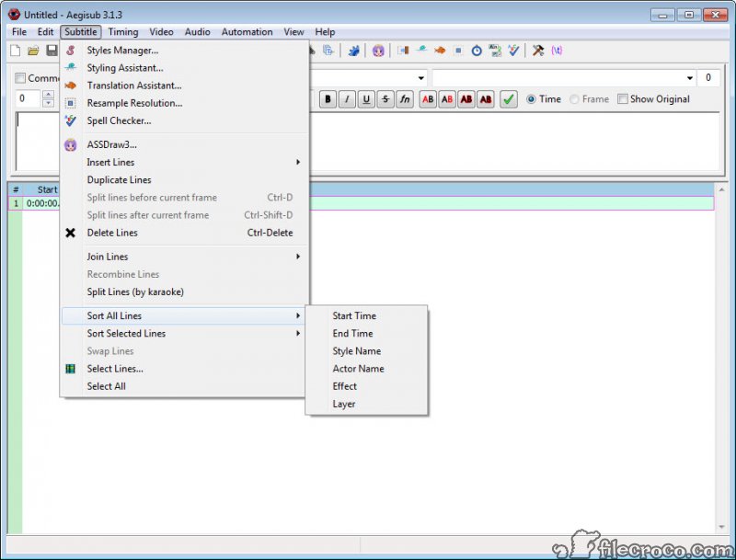This screenshot has width=736, height=560.
Task: Click the scrollbar down arrow of the grid
Action: tap(721, 528)
